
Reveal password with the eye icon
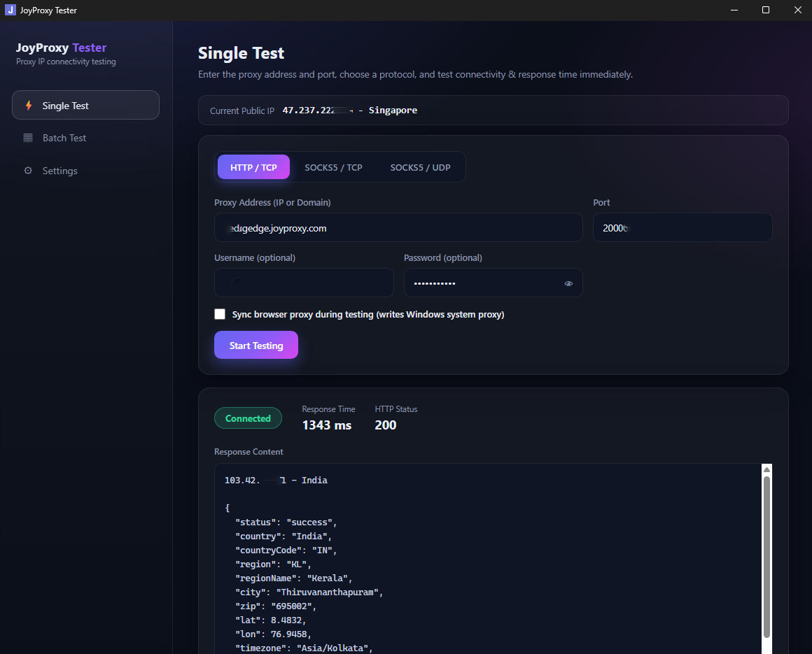568,283
